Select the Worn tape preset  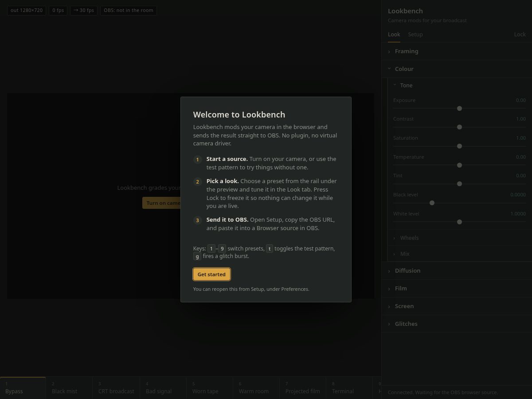pos(210,387)
